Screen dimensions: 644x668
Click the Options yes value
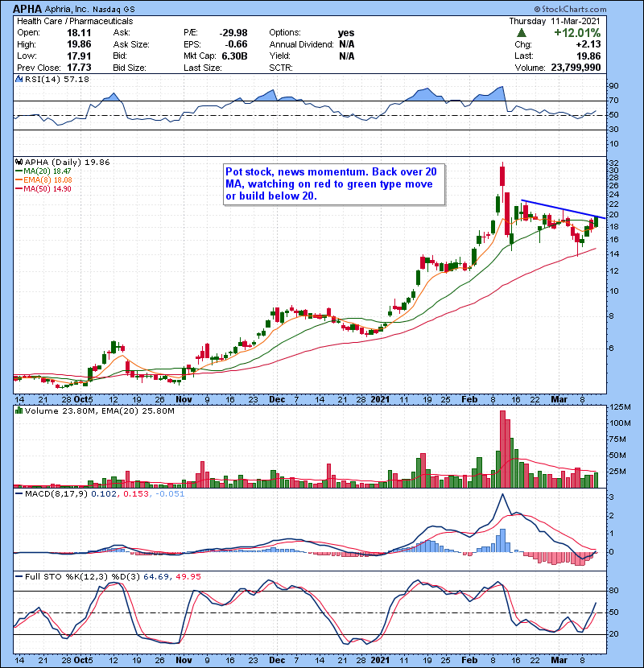pyautogui.click(x=346, y=33)
